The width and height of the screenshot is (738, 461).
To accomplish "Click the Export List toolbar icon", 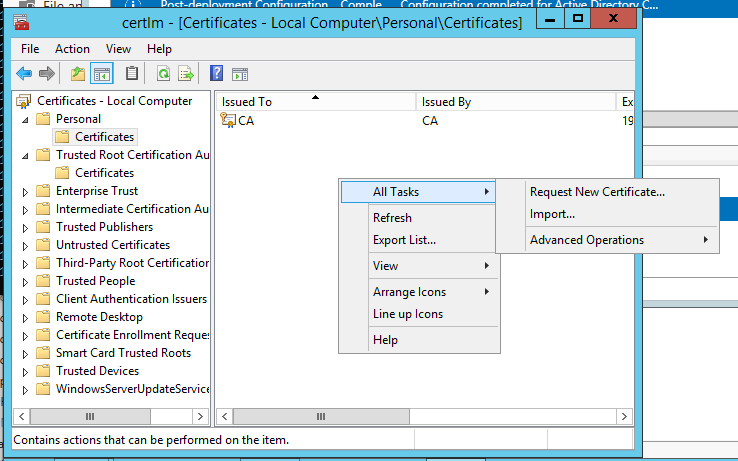I will 186,74.
